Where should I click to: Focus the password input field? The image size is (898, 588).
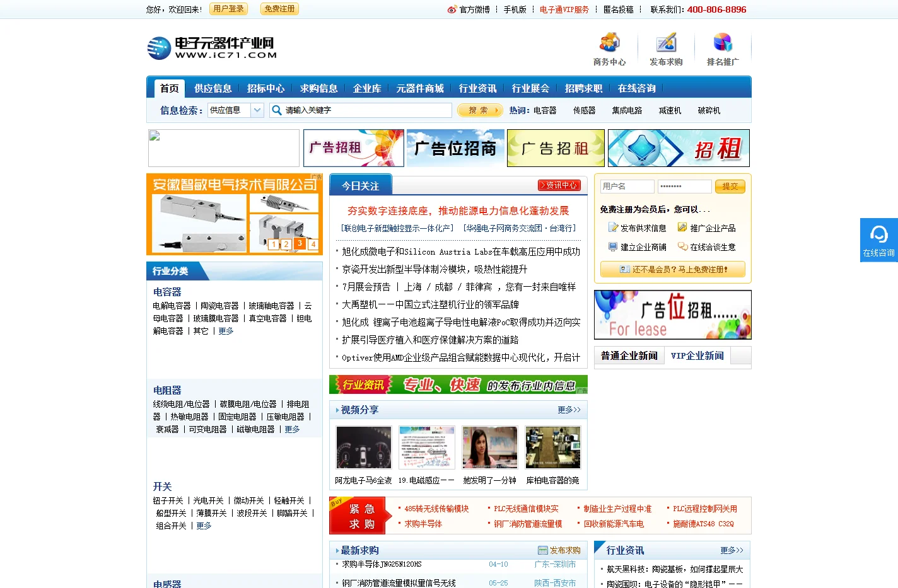(684, 187)
